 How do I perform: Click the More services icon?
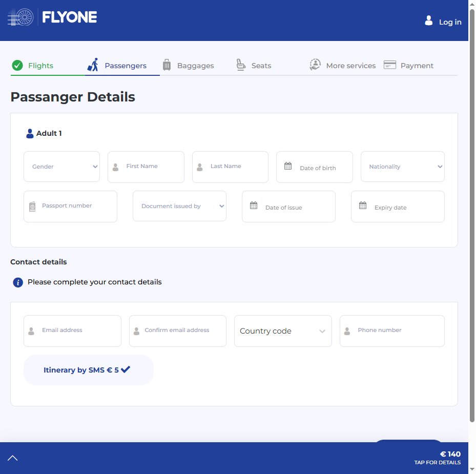(x=315, y=65)
